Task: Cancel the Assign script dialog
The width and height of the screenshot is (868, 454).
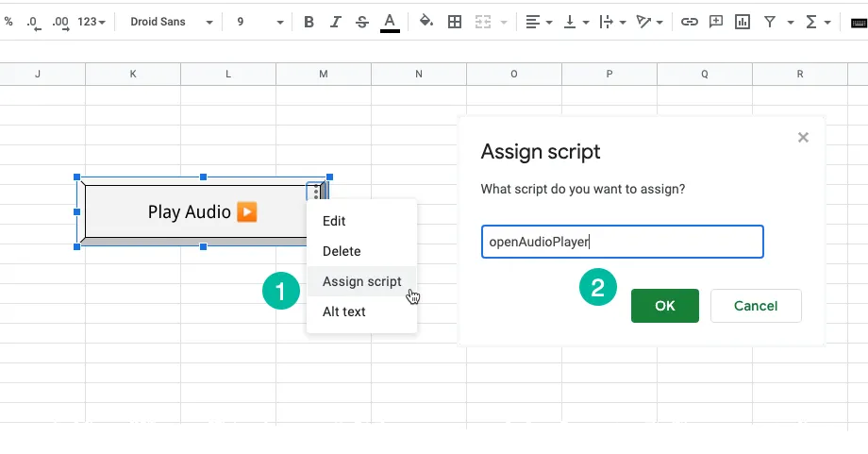Action: click(756, 306)
